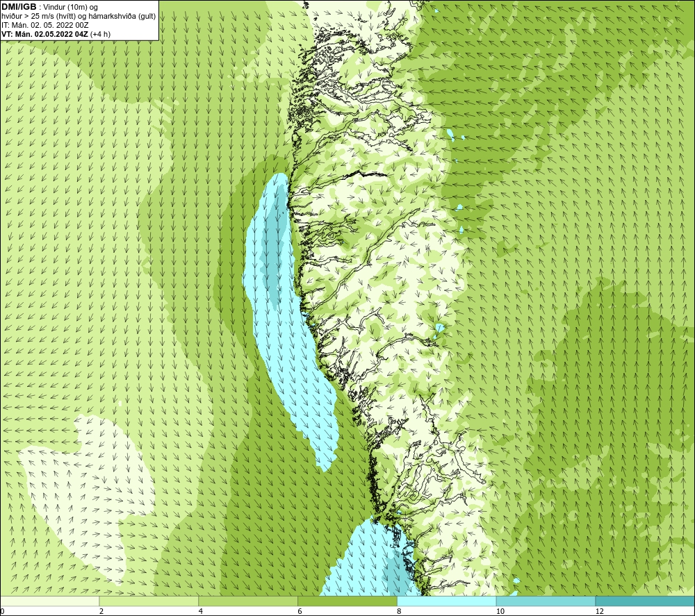Click the 4–6 green color bar segment
This screenshot has height=616, width=695.
[248, 601]
